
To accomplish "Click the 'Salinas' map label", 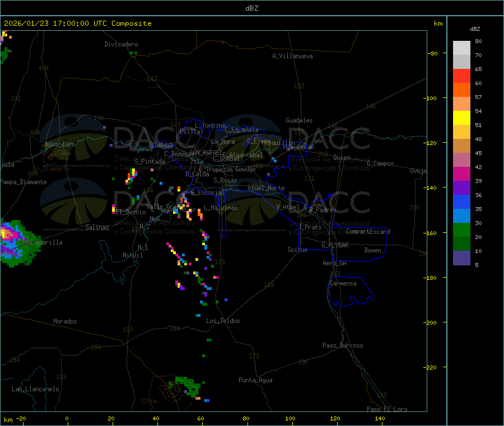I will tap(97, 227).
